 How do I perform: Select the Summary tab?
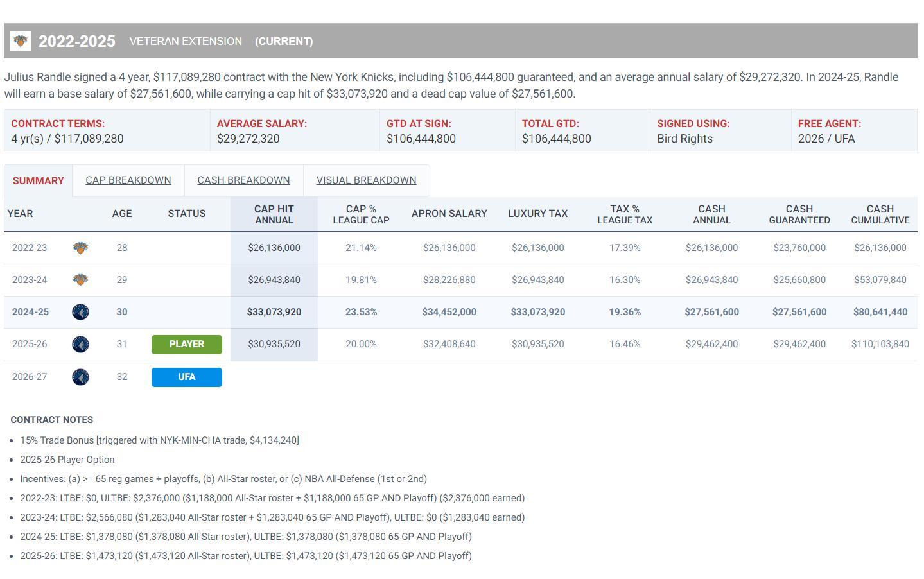pos(38,181)
